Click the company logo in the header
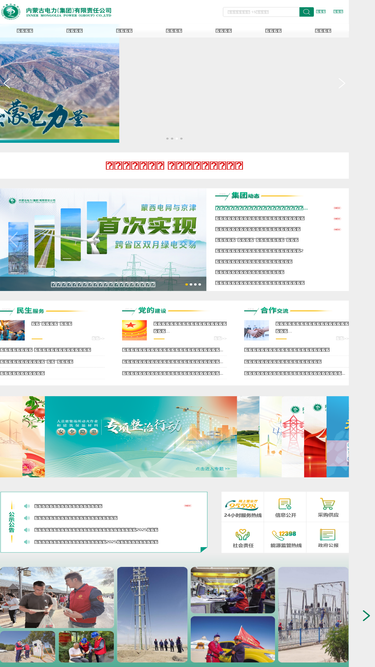The width and height of the screenshot is (375, 667). tap(57, 11)
